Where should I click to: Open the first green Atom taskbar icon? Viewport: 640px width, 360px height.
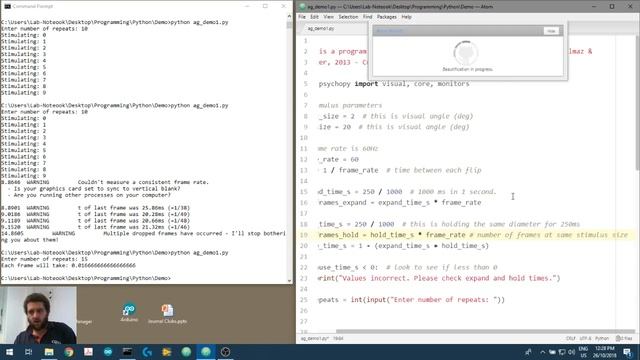coord(186,352)
